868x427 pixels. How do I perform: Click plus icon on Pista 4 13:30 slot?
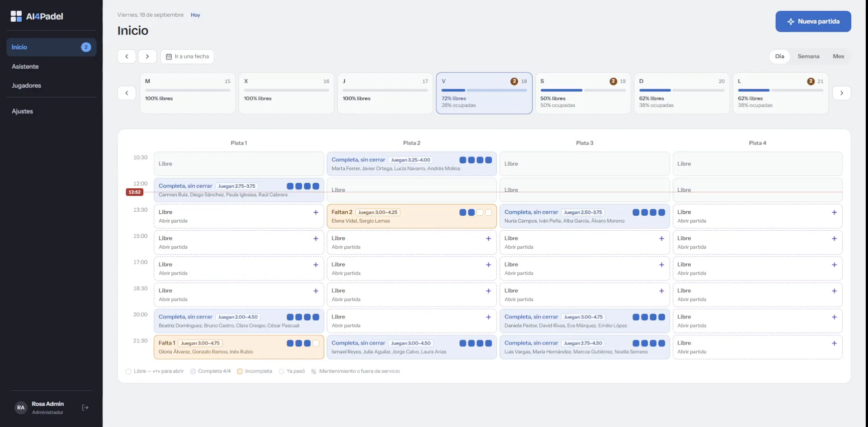tap(834, 212)
